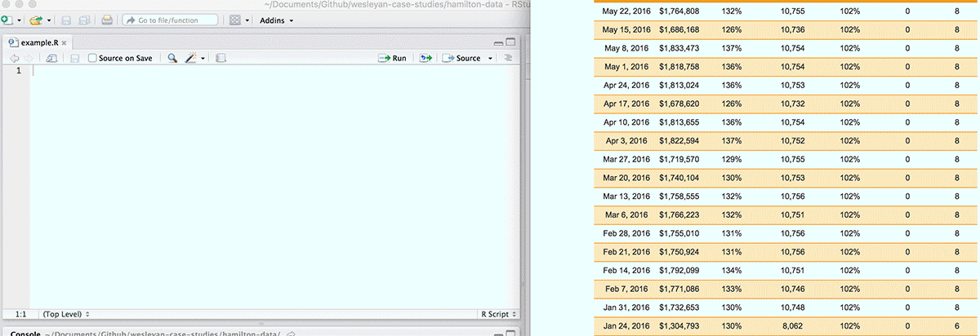The width and height of the screenshot is (980, 336).
Task: Click the May 15, 2016 date cell
Action: [x=625, y=29]
